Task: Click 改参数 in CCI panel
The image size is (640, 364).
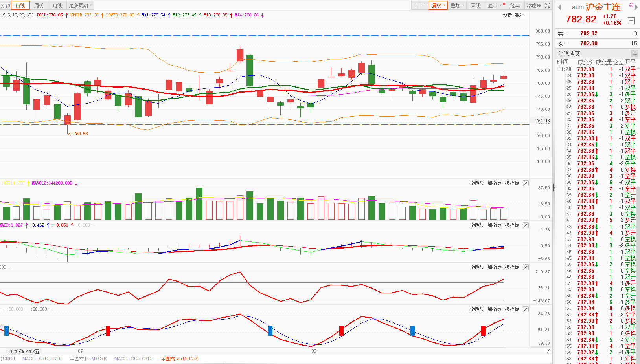Action: tap(476, 267)
